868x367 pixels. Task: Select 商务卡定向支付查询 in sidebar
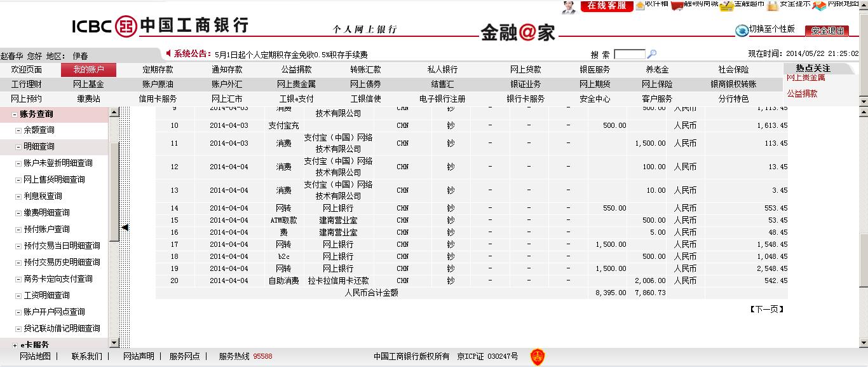pos(58,279)
